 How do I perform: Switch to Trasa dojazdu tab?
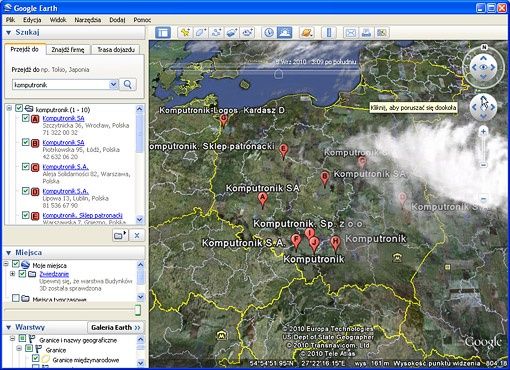coord(116,50)
